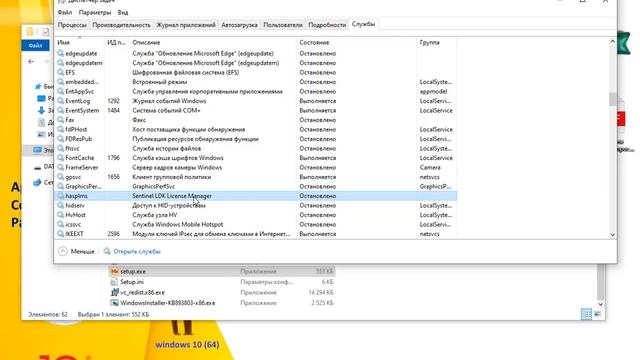
Task: Open the Вид menu
Action: tap(123, 13)
